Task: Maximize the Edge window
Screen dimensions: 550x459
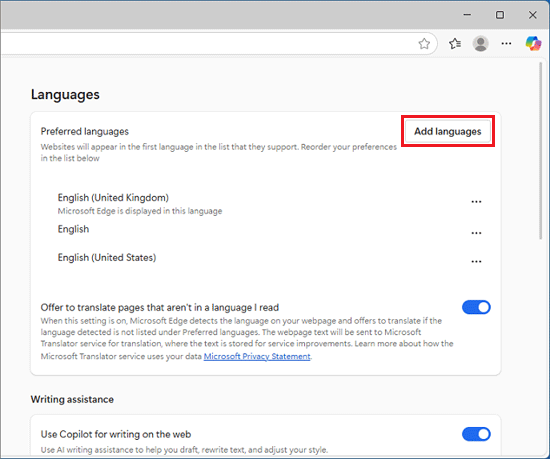Action: pyautogui.click(x=500, y=15)
